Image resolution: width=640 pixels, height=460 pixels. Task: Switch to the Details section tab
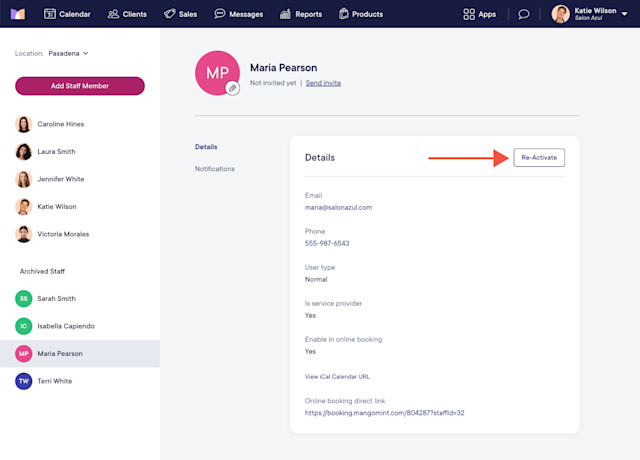pyautogui.click(x=206, y=147)
